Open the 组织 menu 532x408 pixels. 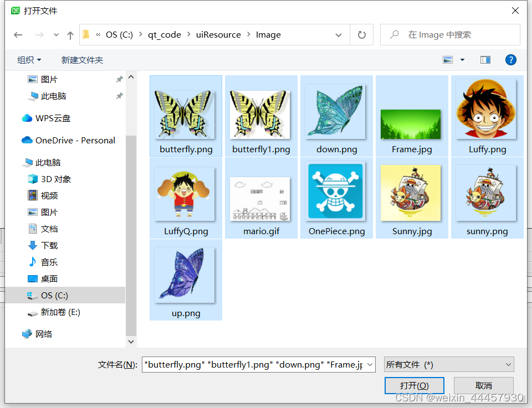(x=29, y=60)
